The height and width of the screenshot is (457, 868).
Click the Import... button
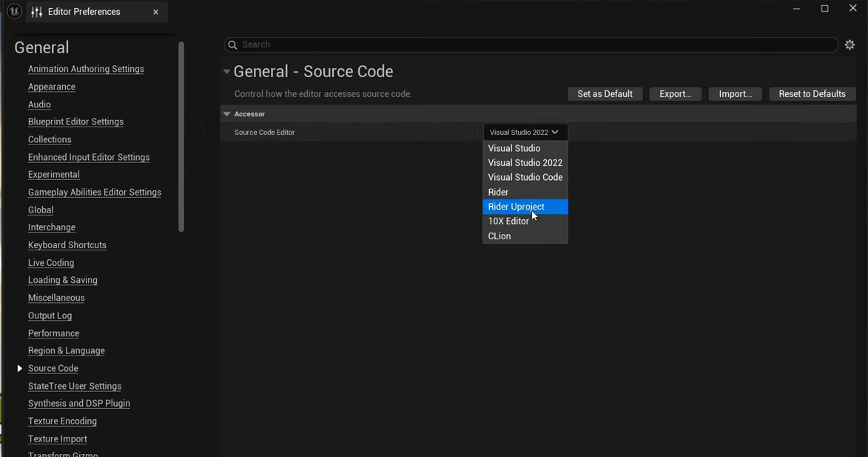735,94
